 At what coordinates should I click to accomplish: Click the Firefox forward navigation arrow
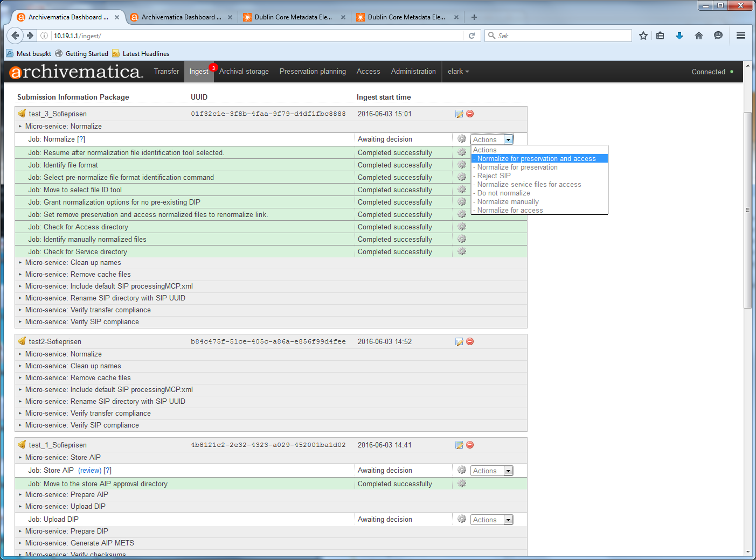pyautogui.click(x=30, y=36)
